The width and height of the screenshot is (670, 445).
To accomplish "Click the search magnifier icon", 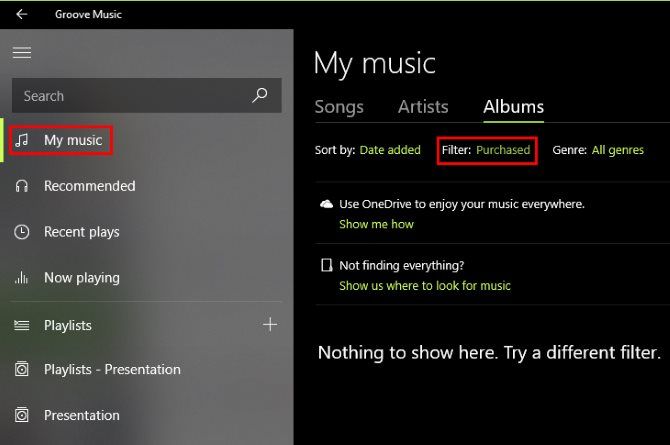I will [259, 95].
